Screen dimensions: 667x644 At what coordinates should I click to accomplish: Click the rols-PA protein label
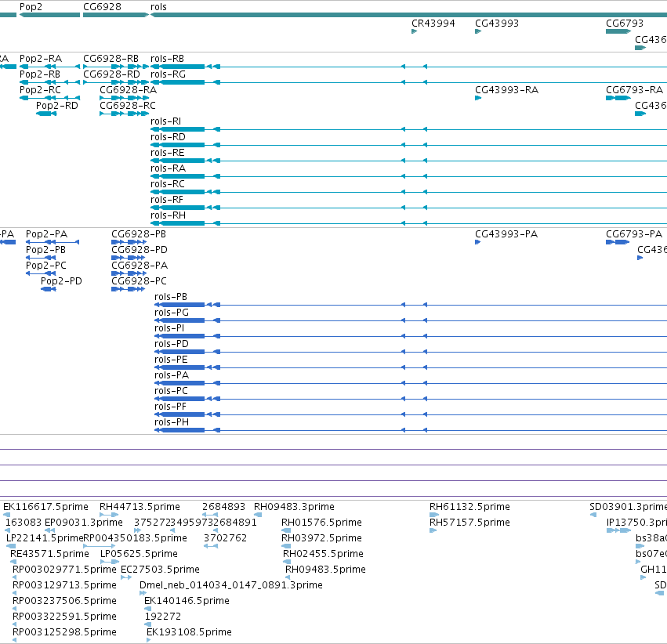coord(172,376)
